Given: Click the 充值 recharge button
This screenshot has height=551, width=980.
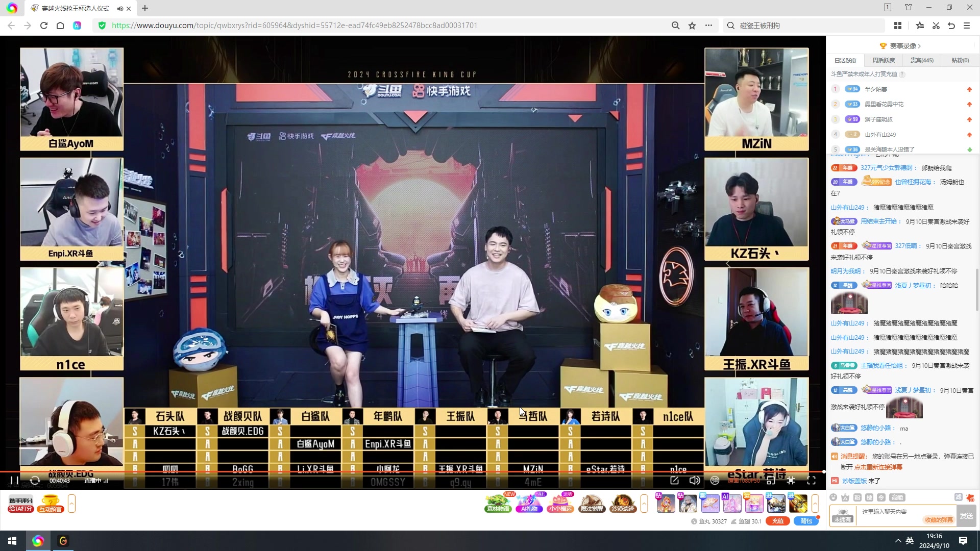Looking at the screenshot, I should pyautogui.click(x=777, y=521).
